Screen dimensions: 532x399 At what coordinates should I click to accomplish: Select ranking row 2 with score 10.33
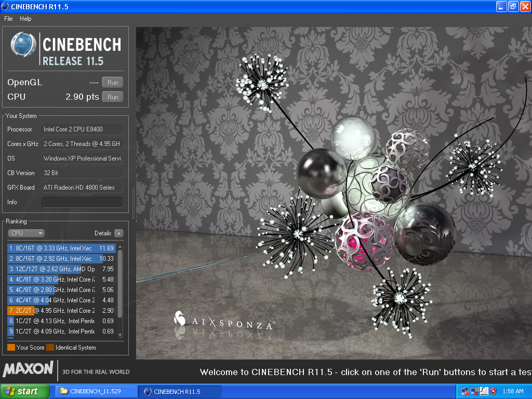click(x=61, y=259)
